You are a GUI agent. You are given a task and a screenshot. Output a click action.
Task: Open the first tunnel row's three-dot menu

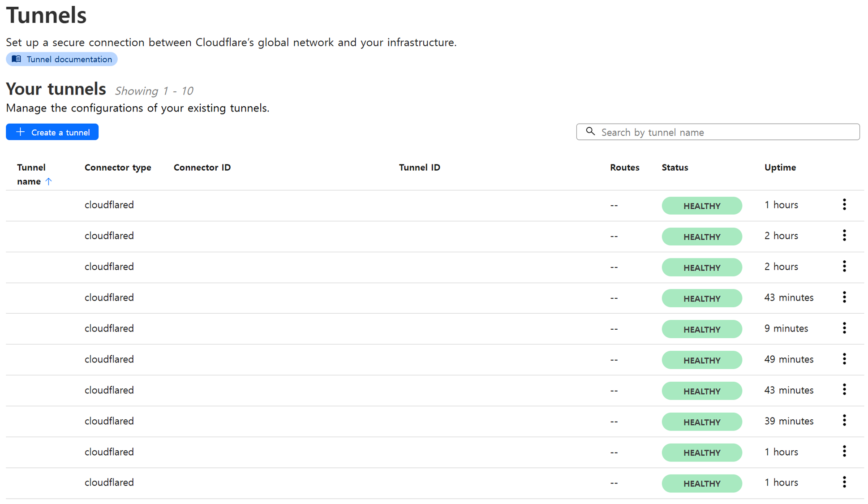point(844,205)
